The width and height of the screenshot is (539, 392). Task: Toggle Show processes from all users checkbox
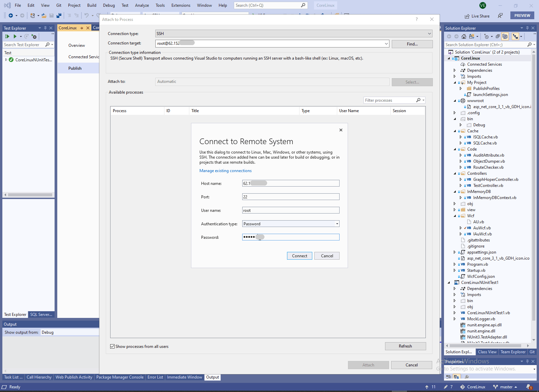point(113,346)
